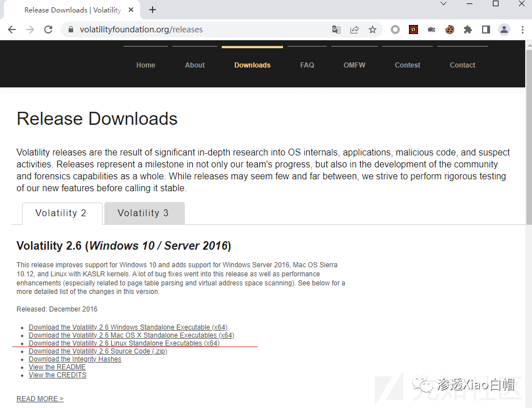
Task: Reload the Release Downloads page
Action: 48,30
